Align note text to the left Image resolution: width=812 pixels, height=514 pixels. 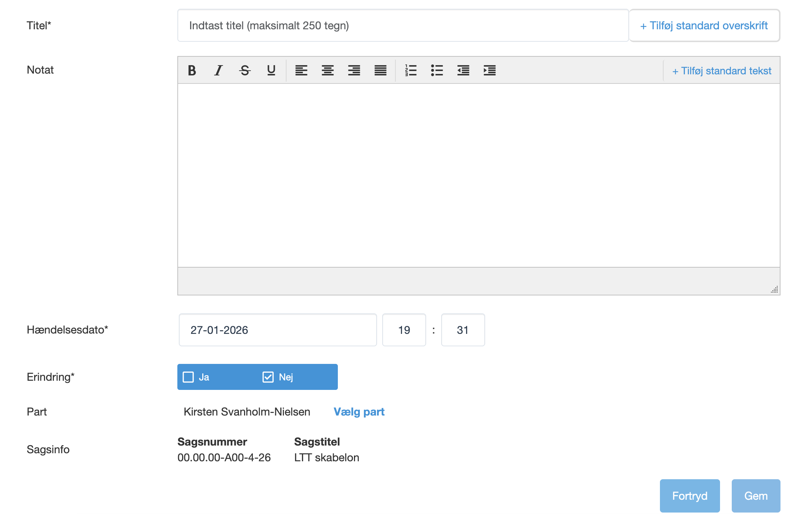301,70
